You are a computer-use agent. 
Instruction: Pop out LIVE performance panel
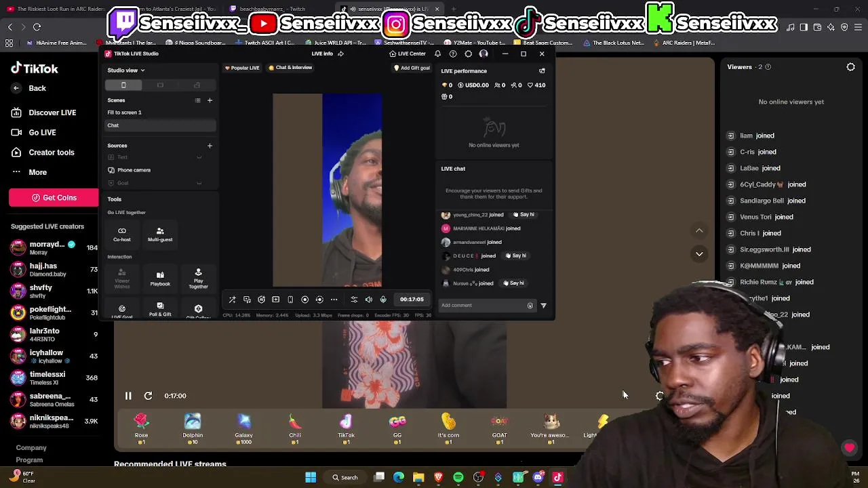click(x=542, y=70)
